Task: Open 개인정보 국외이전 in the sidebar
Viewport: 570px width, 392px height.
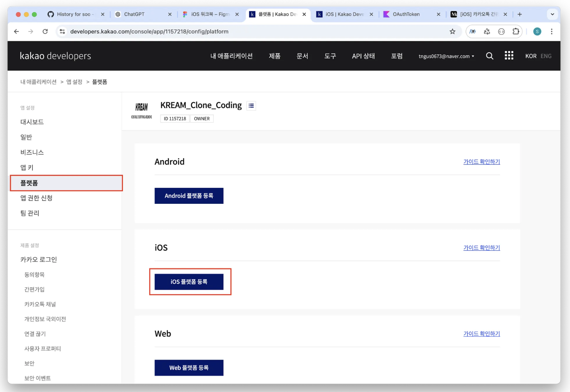Action: coord(45,319)
